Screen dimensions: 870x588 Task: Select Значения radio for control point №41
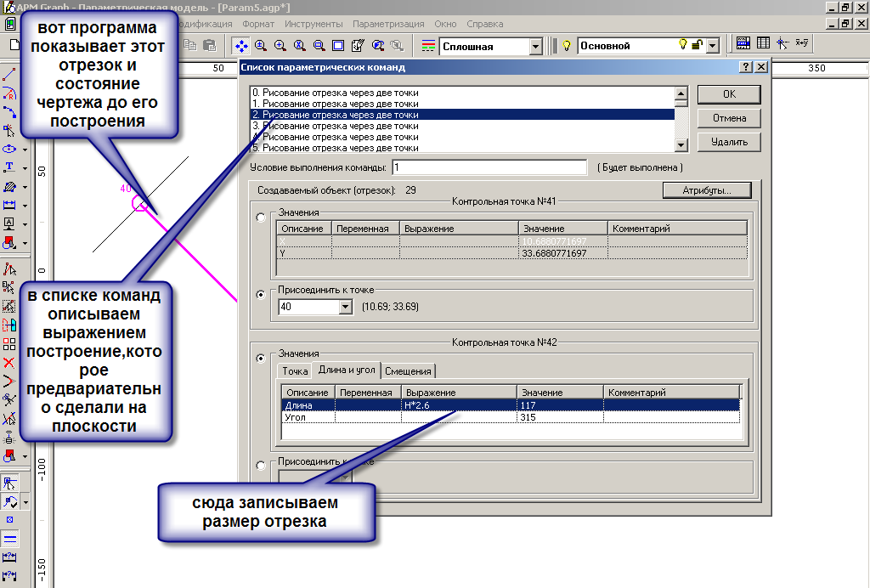point(261,218)
